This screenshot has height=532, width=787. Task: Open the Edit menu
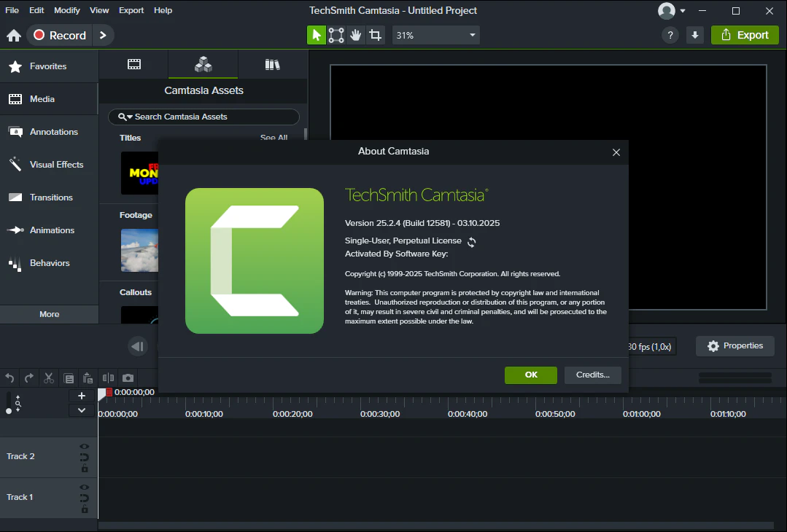(36, 10)
